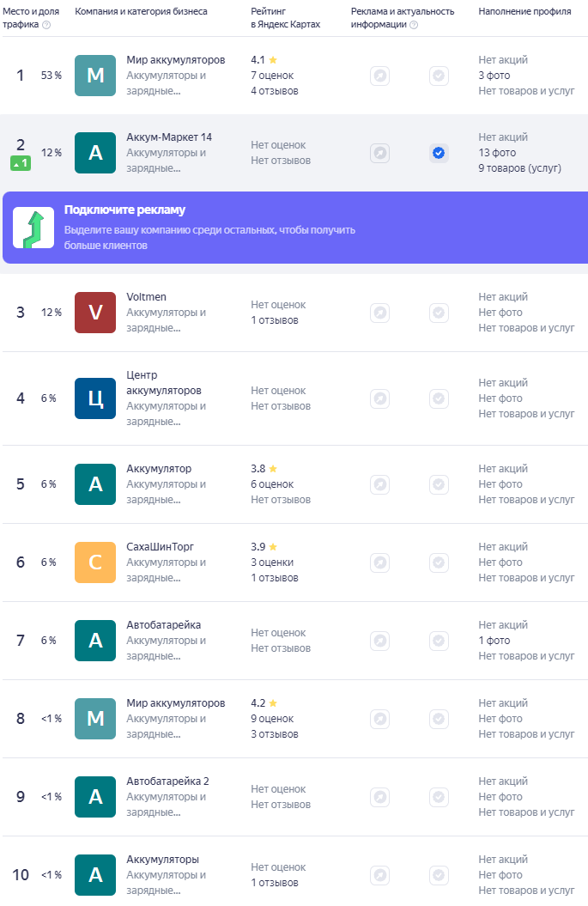Viewport: 588px width, 906px height.
Task: Click 'Рейтинг в Яндекс Картах' column header
Action: pyautogui.click(x=285, y=18)
